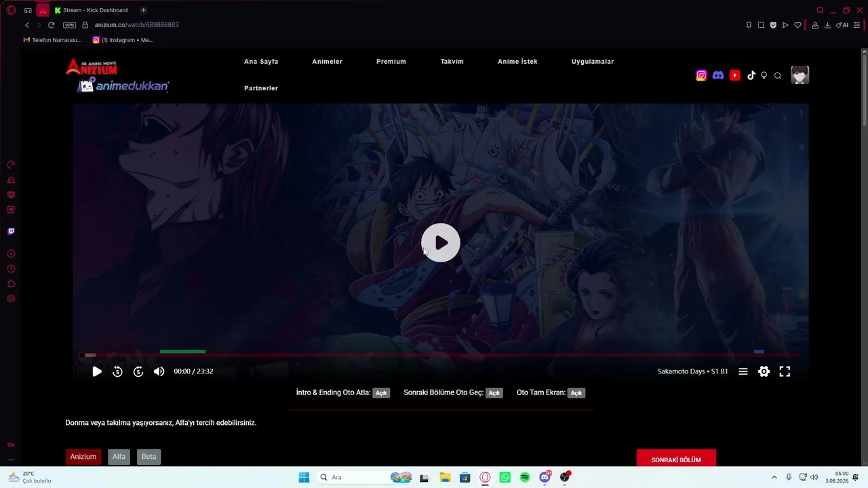Open the Telefon Numarası Gmail bookmark

coord(52,40)
